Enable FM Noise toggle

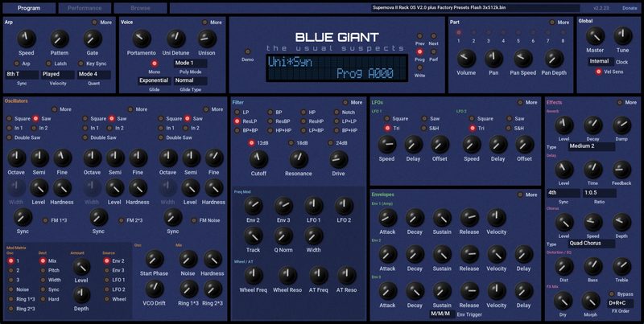[194, 220]
